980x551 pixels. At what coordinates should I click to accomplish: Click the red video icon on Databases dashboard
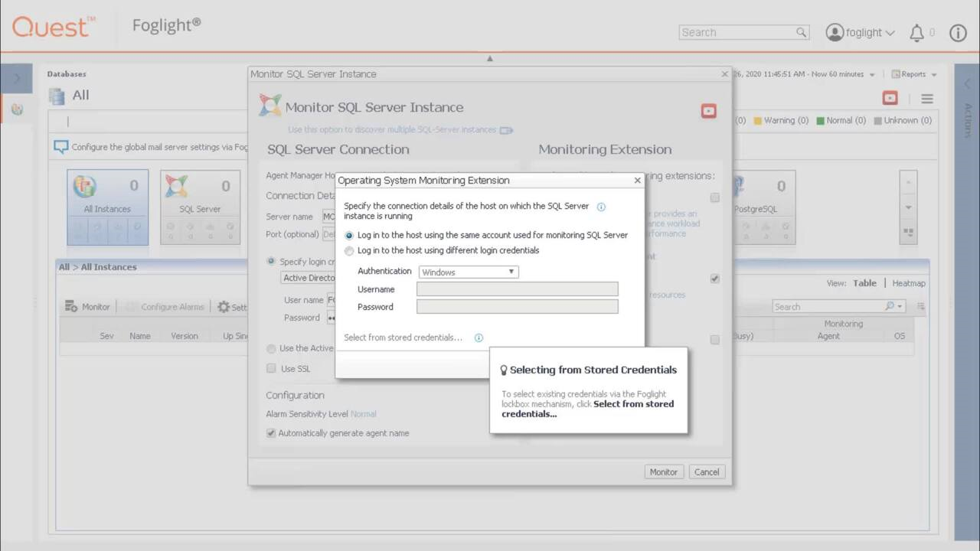pyautogui.click(x=890, y=98)
